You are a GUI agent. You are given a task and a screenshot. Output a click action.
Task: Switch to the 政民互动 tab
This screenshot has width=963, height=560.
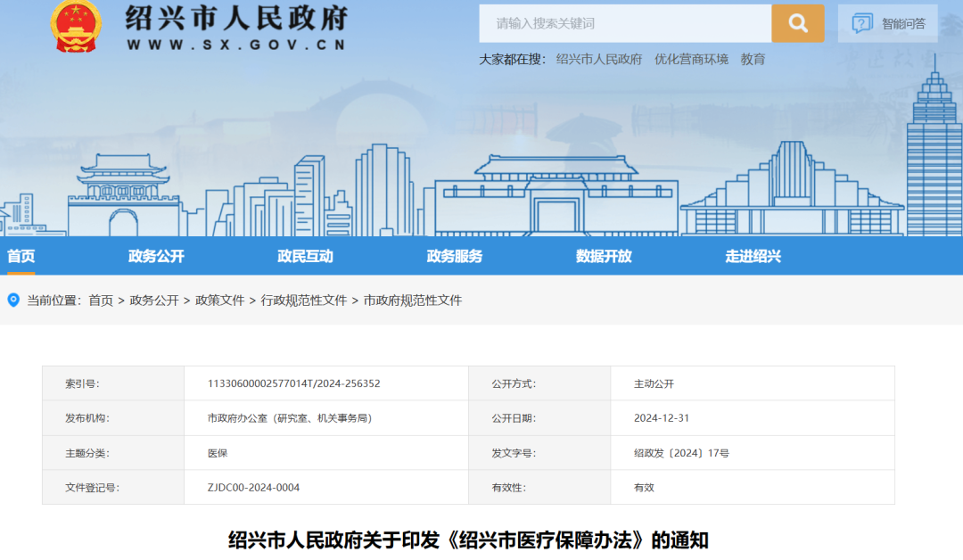305,256
